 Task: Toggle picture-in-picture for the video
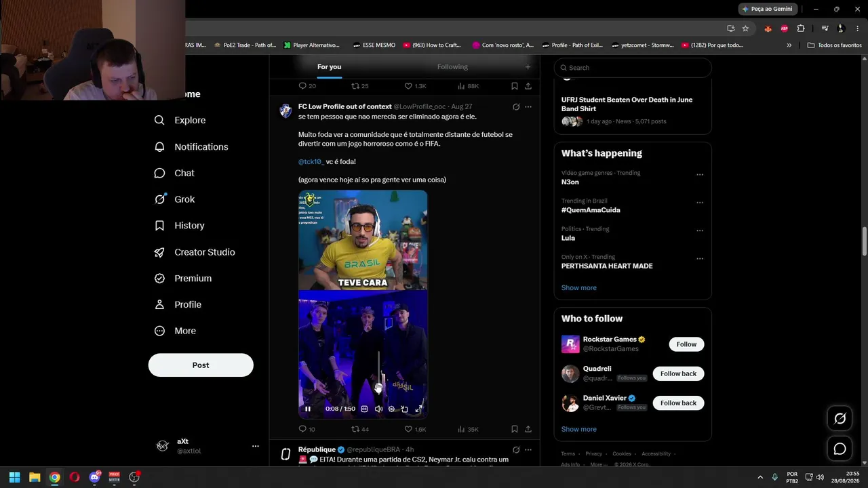point(405,409)
